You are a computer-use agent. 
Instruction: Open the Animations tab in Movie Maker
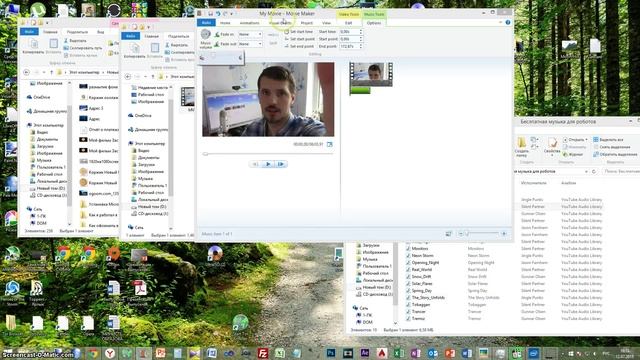tap(249, 23)
